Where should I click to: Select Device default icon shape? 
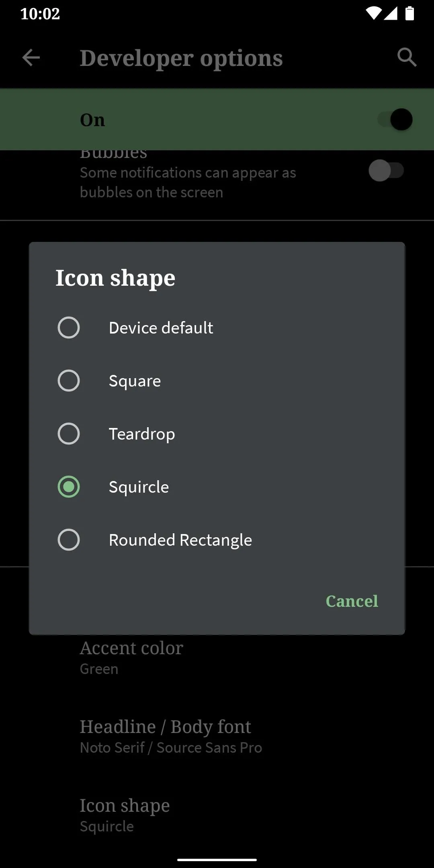pyautogui.click(x=69, y=328)
